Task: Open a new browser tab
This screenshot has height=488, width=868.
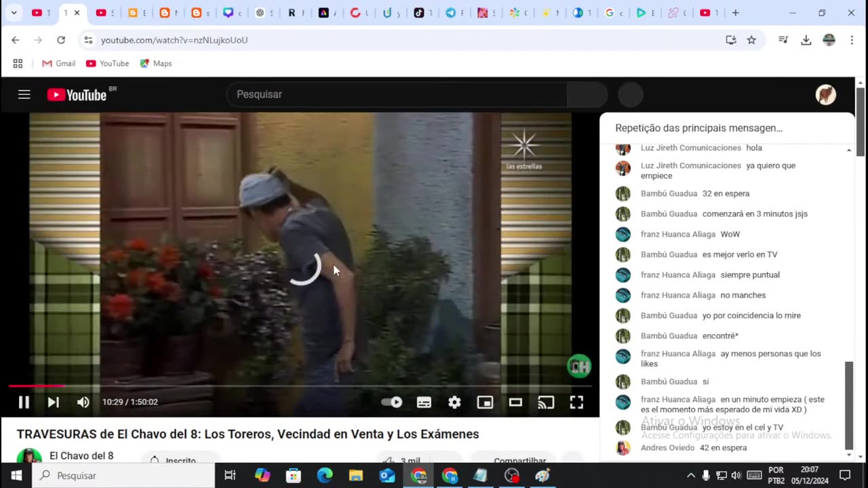Action: [x=735, y=13]
